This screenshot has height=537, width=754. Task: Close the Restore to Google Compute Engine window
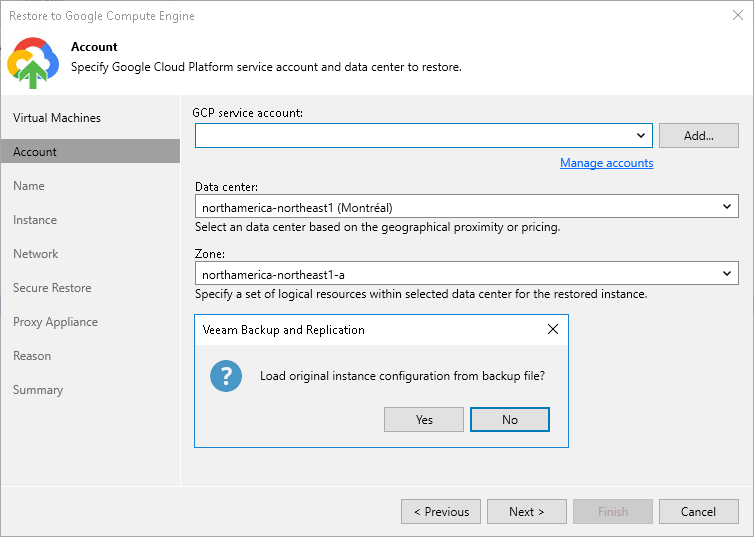[x=738, y=15]
